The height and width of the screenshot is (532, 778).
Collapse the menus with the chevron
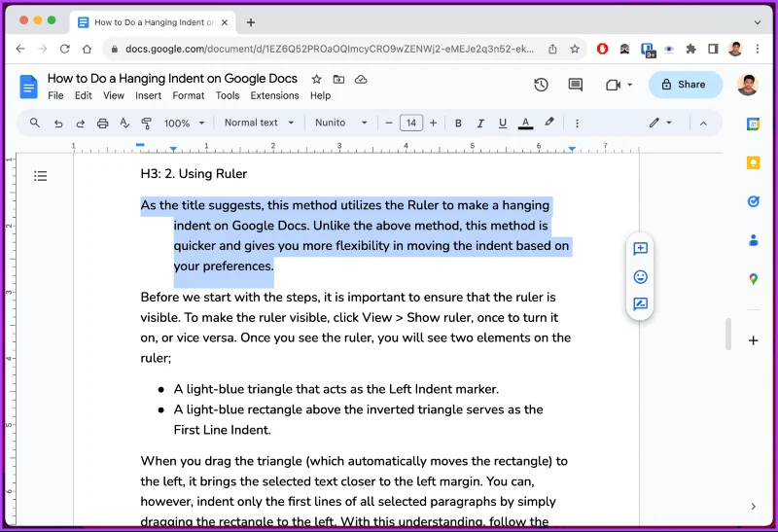703,124
